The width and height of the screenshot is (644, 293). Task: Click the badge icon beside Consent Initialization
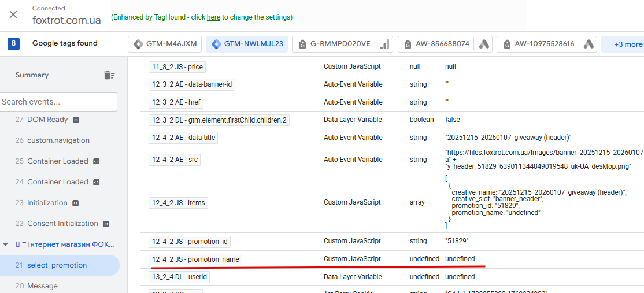point(106,224)
